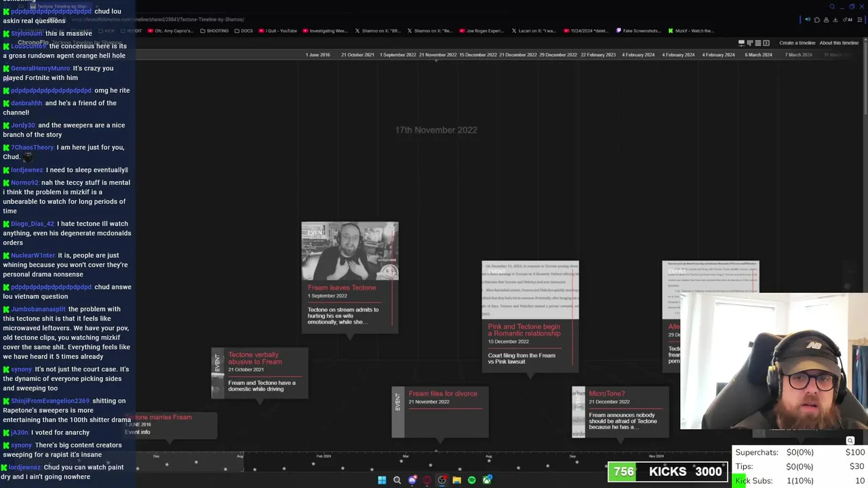Jump to 1 June 2016 date
Image resolution: width=868 pixels, height=488 pixels.
pos(317,55)
